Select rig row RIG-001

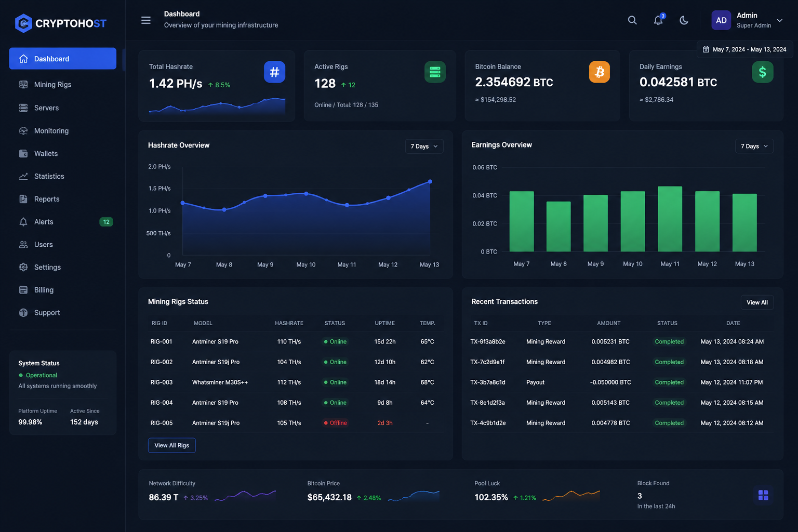(296, 342)
